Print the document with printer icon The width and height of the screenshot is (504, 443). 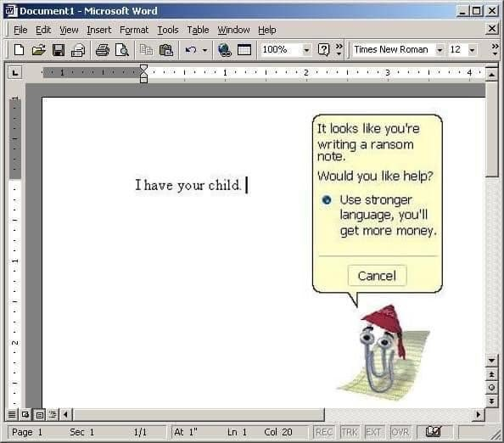pyautogui.click(x=103, y=50)
